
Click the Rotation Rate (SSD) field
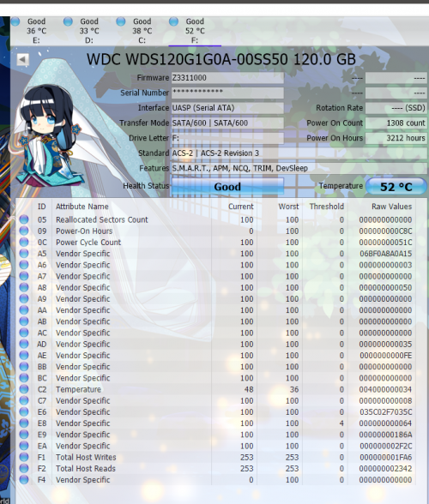[396, 108]
